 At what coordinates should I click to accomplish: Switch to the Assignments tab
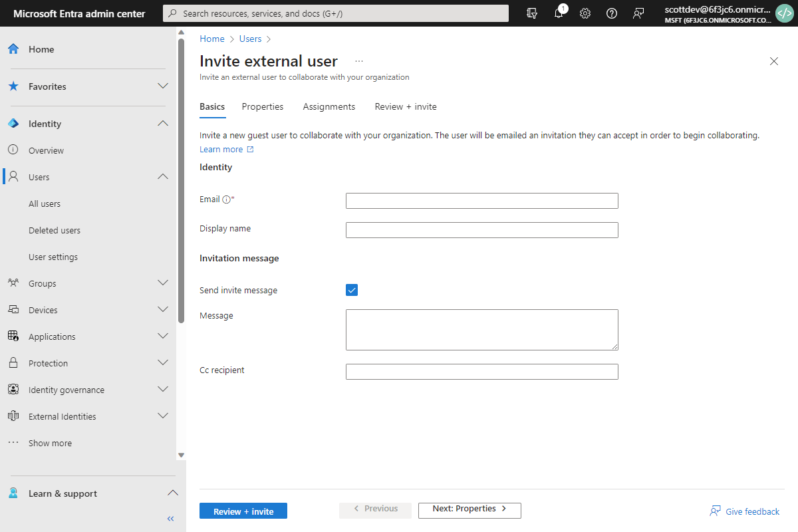pyautogui.click(x=329, y=106)
